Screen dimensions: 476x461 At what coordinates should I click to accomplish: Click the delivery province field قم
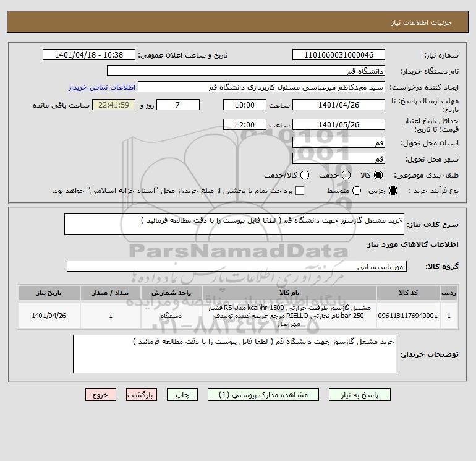[339, 142]
